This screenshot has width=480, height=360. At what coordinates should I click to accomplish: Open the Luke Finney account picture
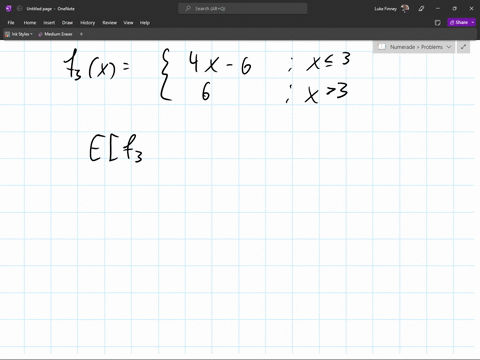click(405, 8)
